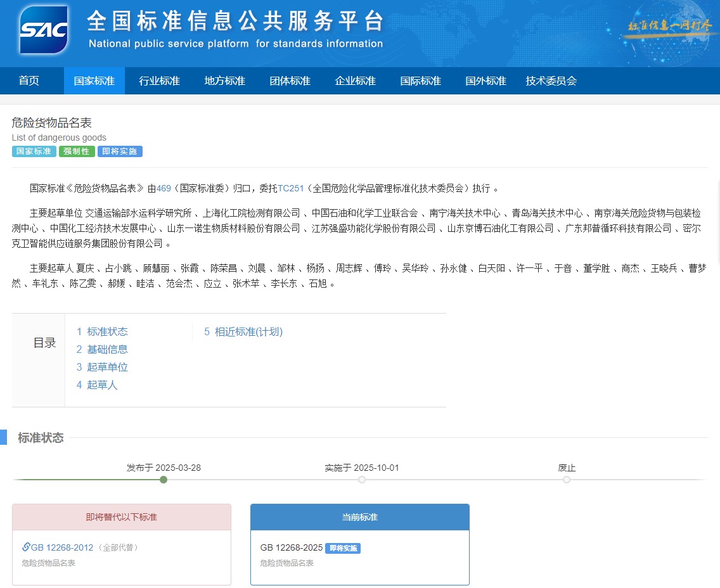Click the 国家标准 blue badge

click(x=34, y=151)
